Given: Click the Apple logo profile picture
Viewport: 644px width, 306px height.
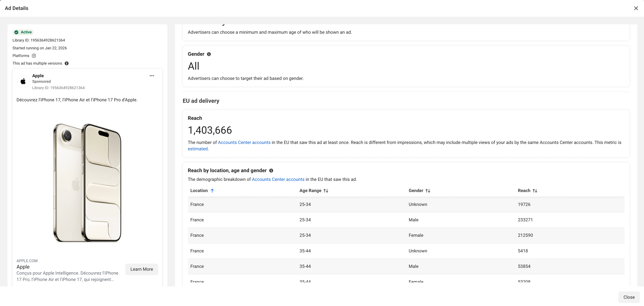Looking at the screenshot, I should click(23, 81).
